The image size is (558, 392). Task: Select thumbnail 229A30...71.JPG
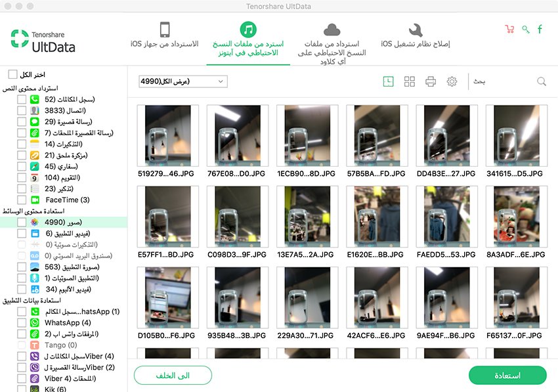[x=307, y=297]
